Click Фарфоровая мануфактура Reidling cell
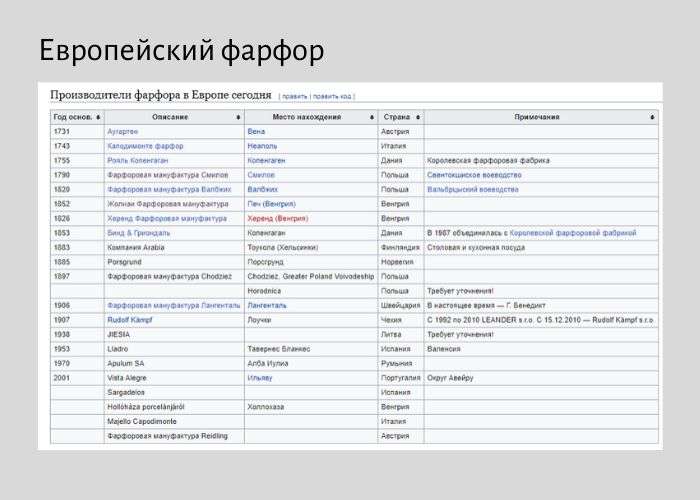The image size is (700, 500). [175, 436]
